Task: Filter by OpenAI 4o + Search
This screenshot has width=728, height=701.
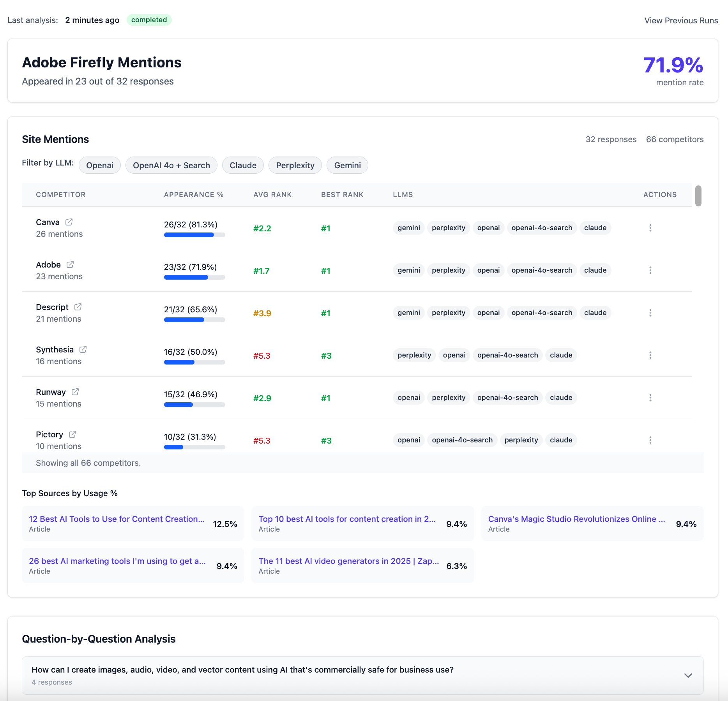Action: [171, 165]
